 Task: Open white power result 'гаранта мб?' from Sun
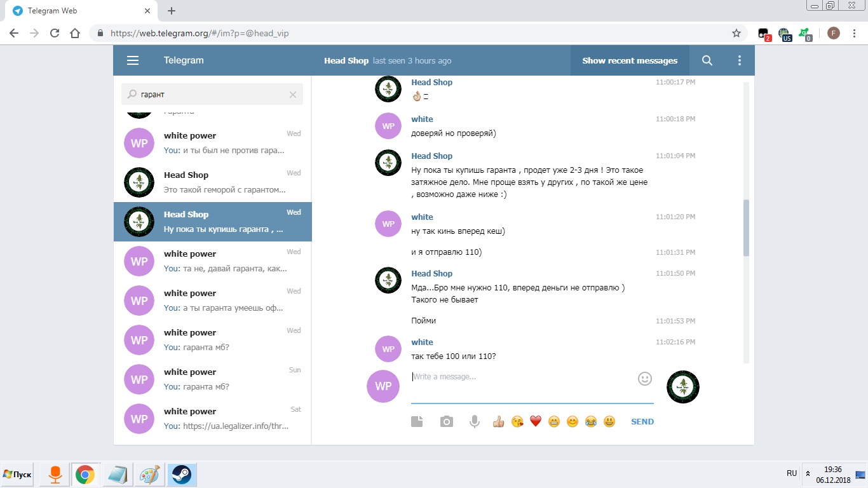[x=213, y=379]
